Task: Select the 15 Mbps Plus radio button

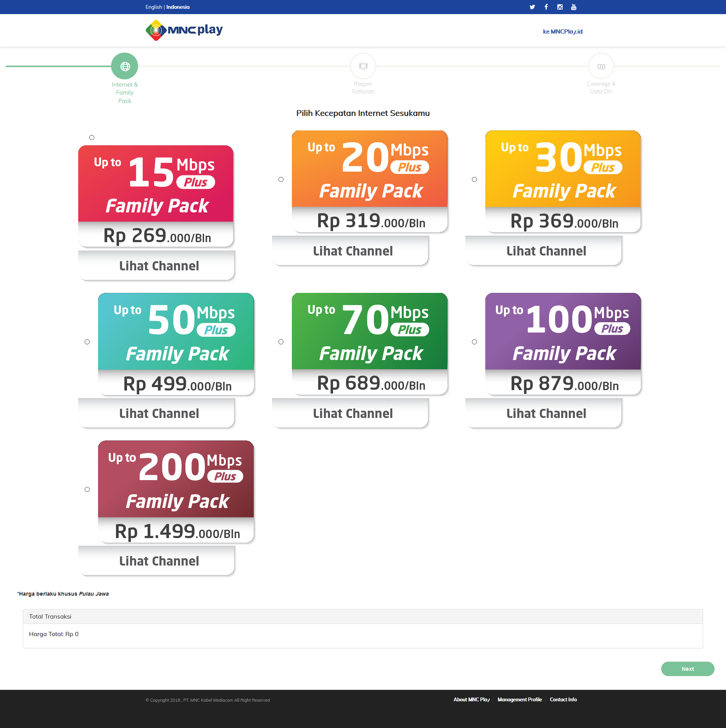Action: 92,137
